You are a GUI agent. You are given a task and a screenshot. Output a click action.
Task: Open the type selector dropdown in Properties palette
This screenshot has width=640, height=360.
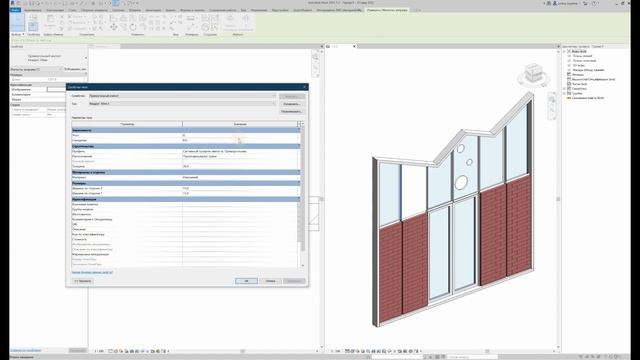pyautogui.click(x=85, y=58)
